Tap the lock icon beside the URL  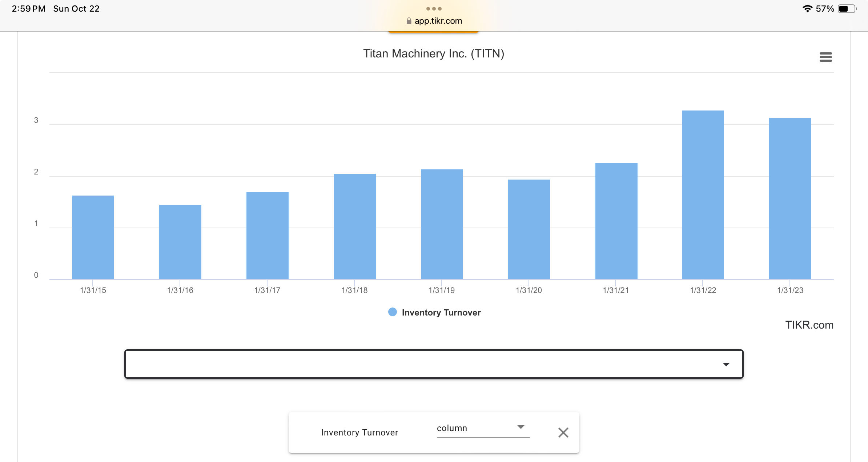tap(409, 21)
